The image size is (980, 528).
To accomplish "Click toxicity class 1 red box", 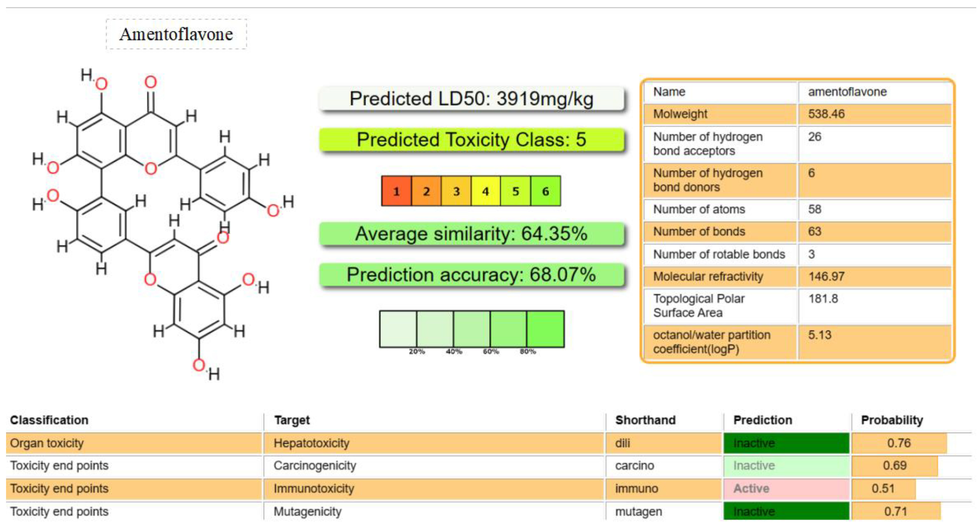I will pos(396,191).
